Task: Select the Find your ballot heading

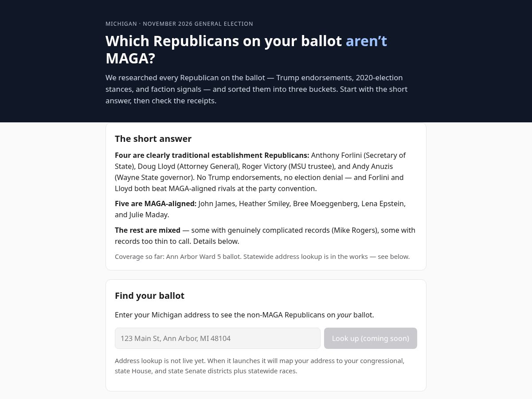Action: tap(149, 296)
